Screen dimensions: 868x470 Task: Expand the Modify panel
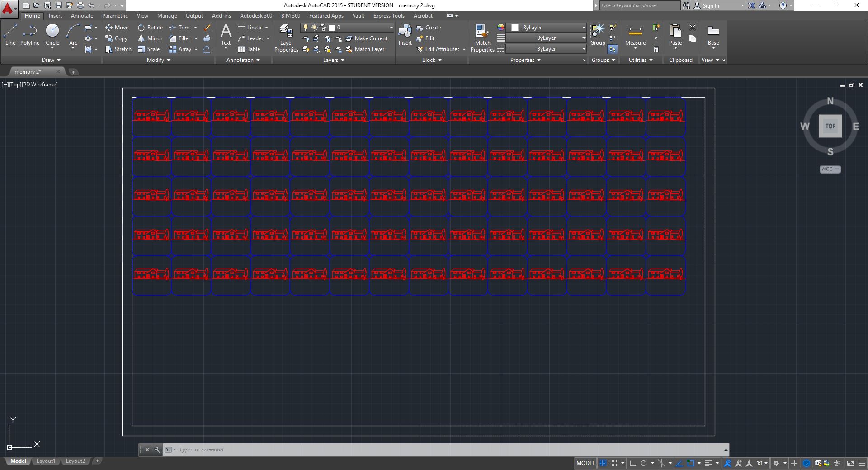(158, 60)
